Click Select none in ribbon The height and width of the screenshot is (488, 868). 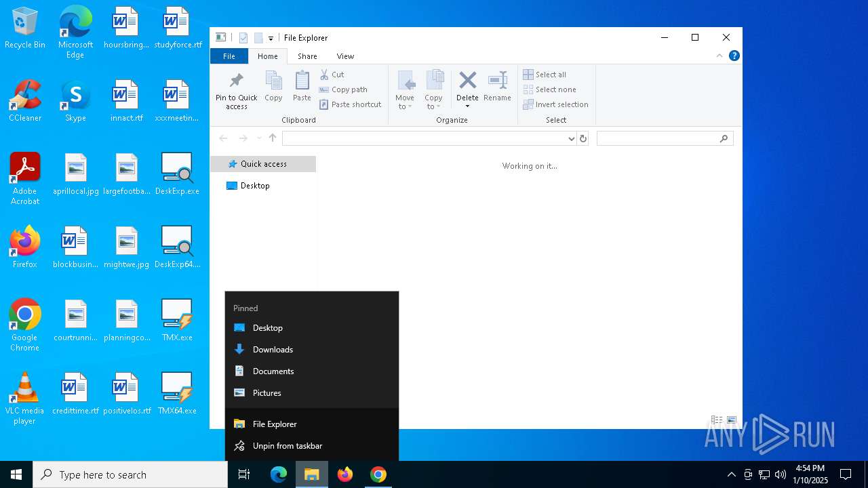(549, 89)
